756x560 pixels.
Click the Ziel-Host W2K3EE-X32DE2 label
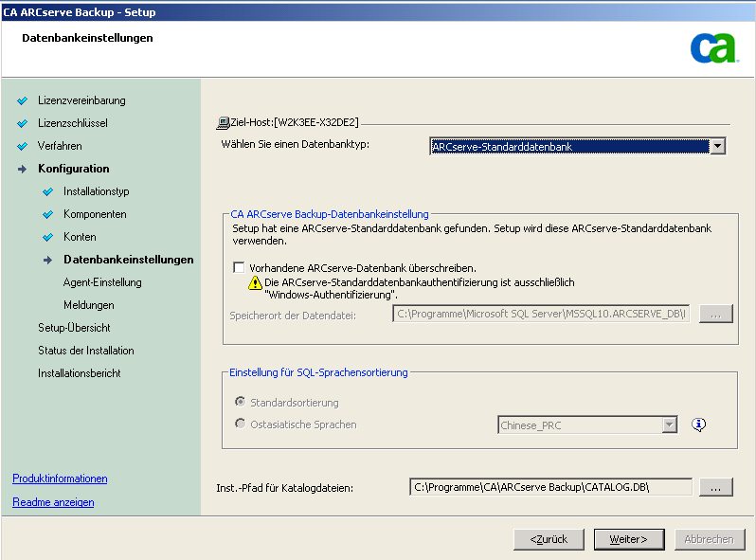pos(295,122)
